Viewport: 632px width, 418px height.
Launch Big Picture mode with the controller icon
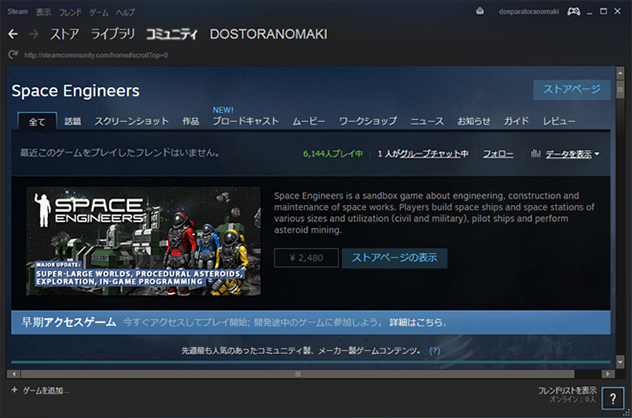574,11
